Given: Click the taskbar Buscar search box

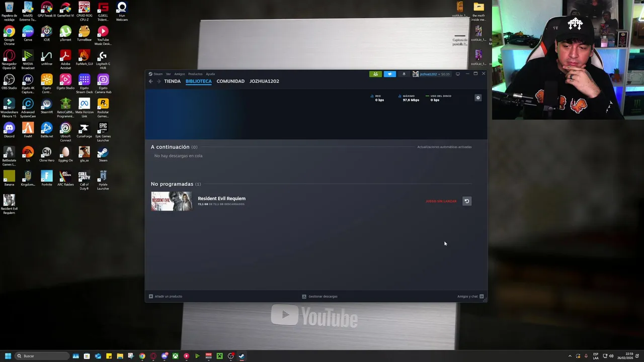Looking at the screenshot, I should click(42, 356).
